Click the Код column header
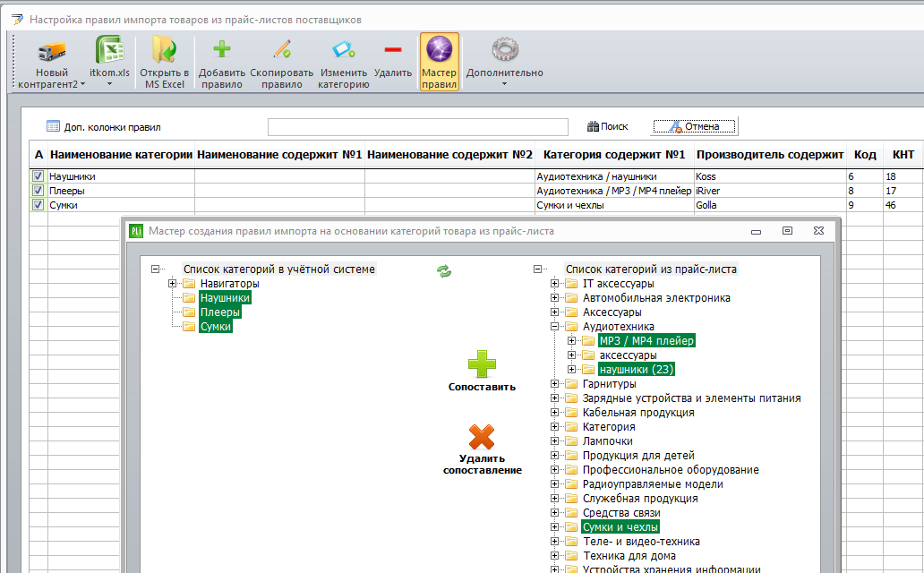The image size is (924, 573). [x=865, y=155]
